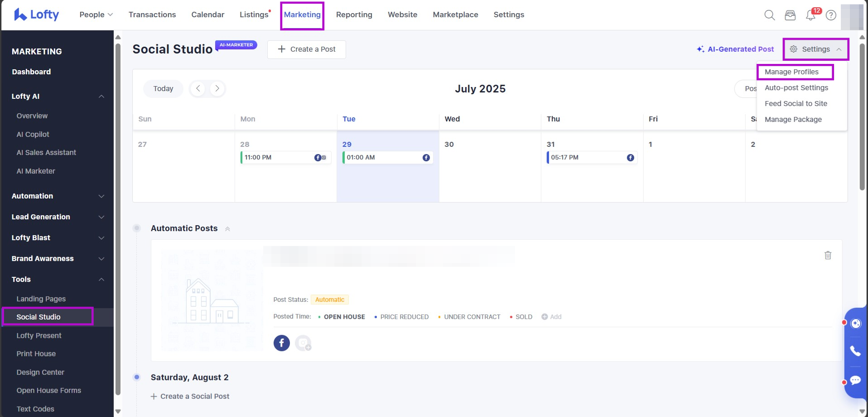Screen dimensions: 868x417
Task: Open the notifications bell icon
Action: pyautogui.click(x=810, y=15)
